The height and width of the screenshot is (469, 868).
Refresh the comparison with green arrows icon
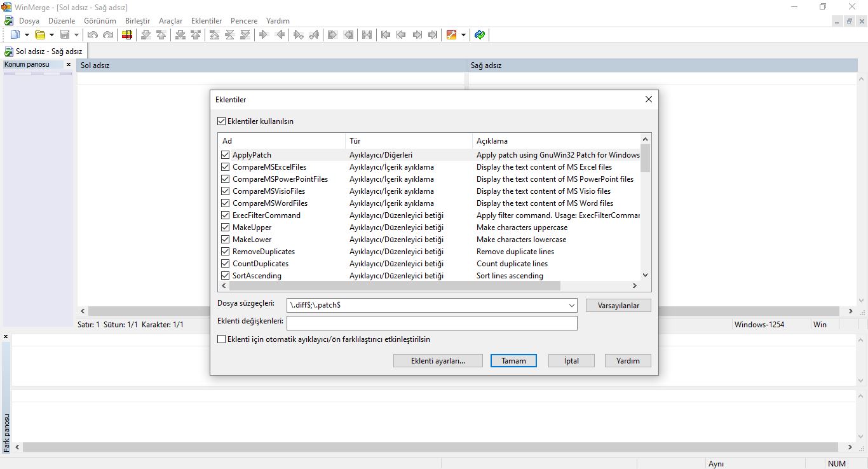(x=480, y=34)
